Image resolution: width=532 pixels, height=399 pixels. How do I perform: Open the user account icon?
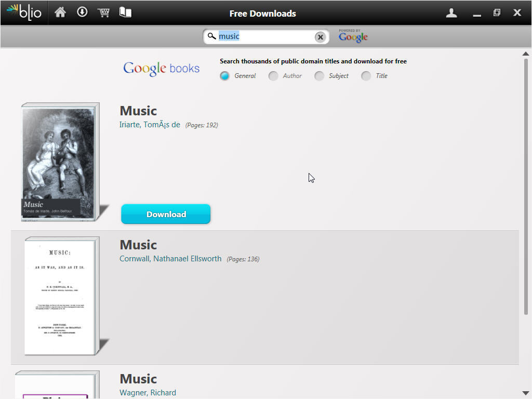(451, 12)
